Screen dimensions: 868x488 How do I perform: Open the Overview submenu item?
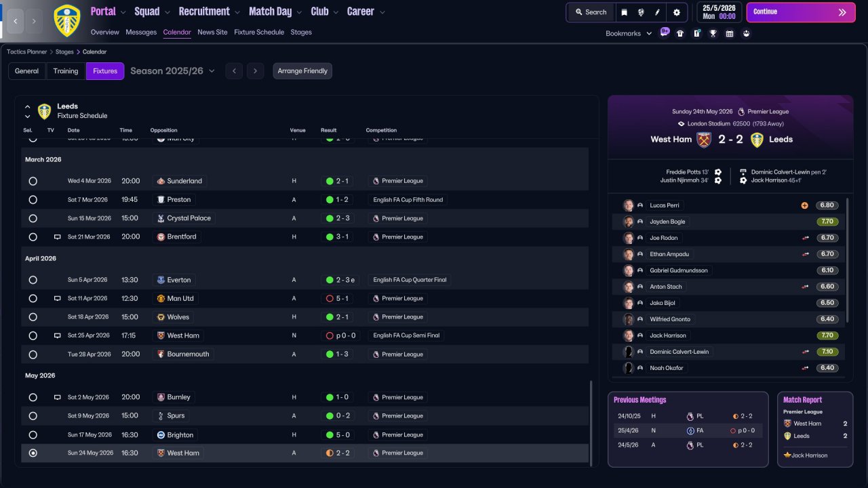[104, 32]
